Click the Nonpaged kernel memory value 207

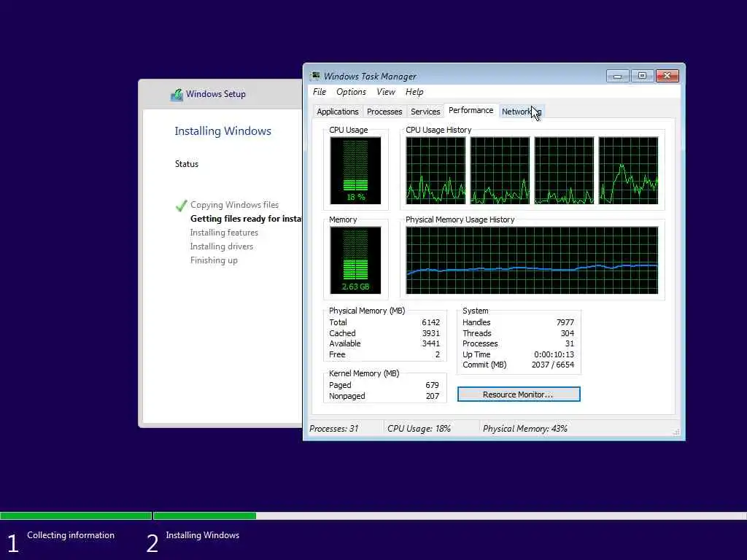click(x=432, y=396)
